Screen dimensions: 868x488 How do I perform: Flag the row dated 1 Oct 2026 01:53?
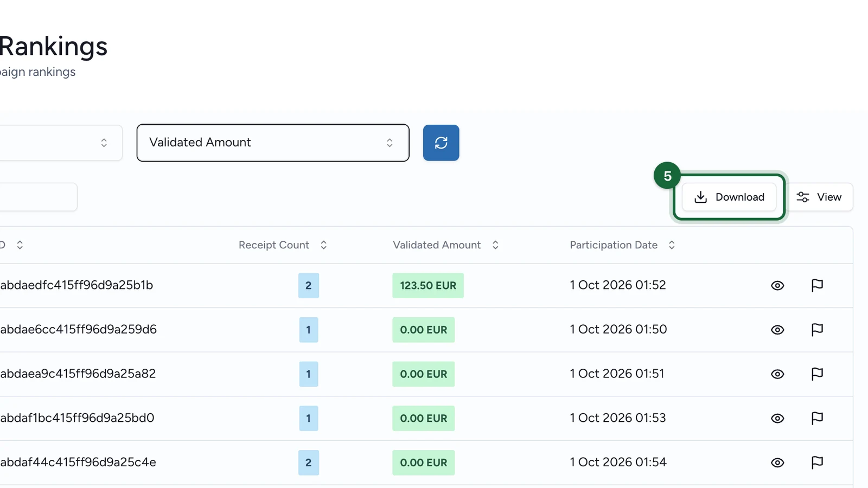point(817,419)
